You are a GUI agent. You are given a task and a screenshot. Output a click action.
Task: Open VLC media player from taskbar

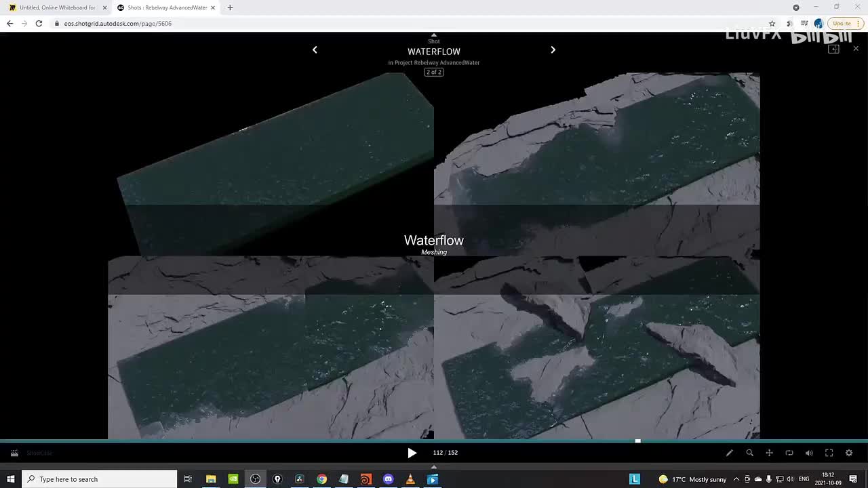tap(410, 479)
